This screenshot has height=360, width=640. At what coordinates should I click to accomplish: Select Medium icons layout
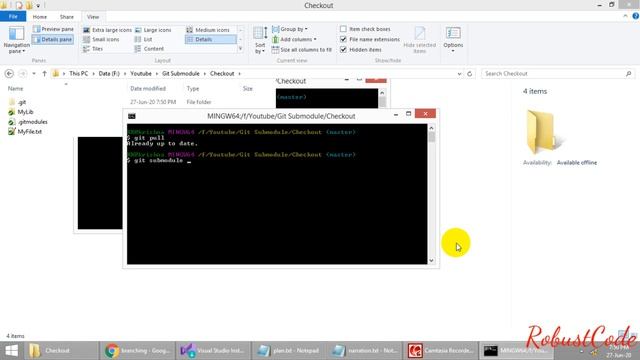[209, 30]
